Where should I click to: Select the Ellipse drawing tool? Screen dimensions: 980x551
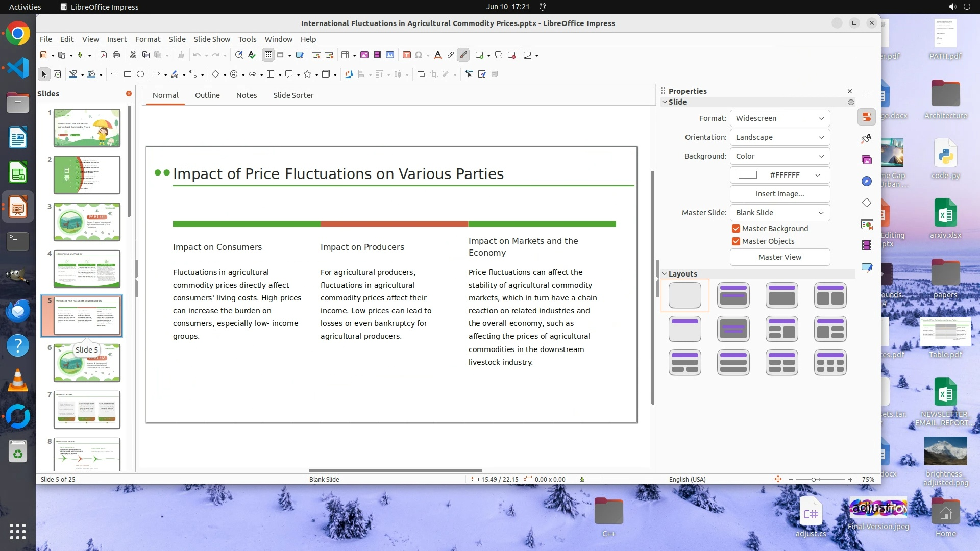[x=140, y=74]
